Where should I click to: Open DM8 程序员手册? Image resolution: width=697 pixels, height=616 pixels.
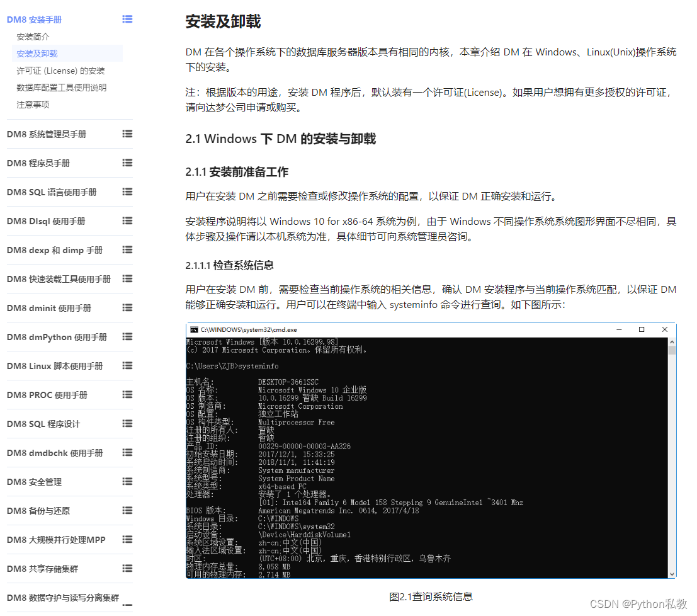(38, 163)
